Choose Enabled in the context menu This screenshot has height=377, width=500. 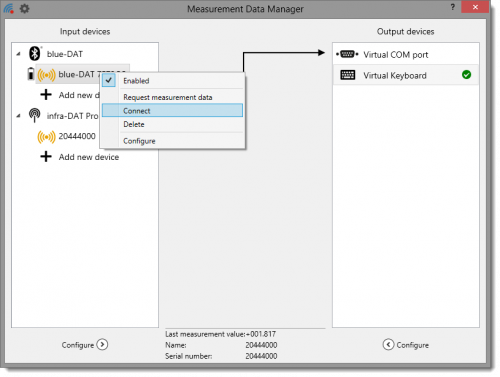(173, 81)
